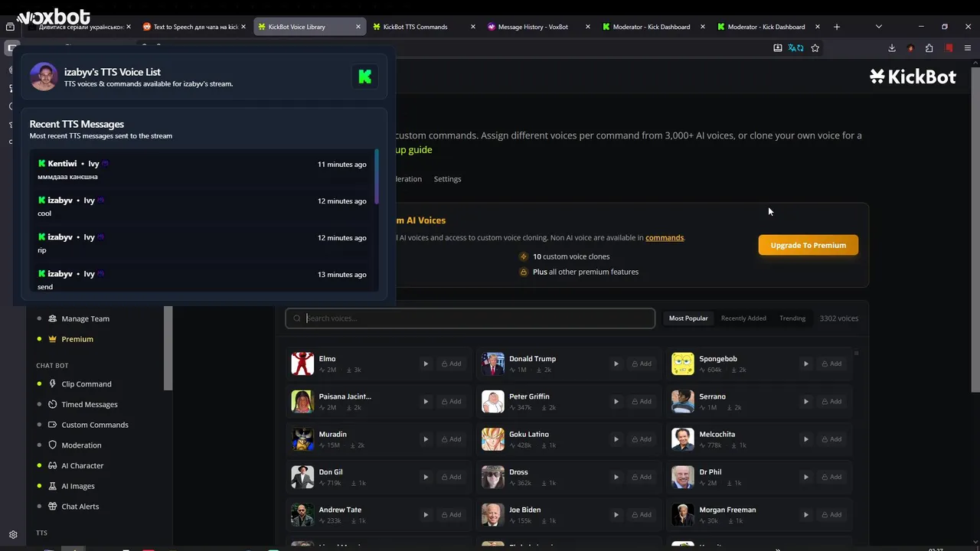The width and height of the screenshot is (980, 551).
Task: Click the sidebar navigation scrollbar
Action: click(168, 348)
